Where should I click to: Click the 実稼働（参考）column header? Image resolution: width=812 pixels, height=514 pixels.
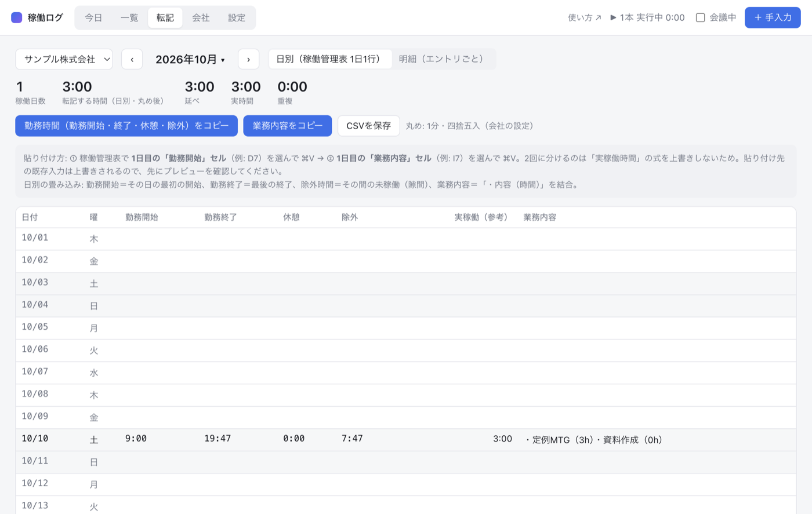click(x=483, y=217)
